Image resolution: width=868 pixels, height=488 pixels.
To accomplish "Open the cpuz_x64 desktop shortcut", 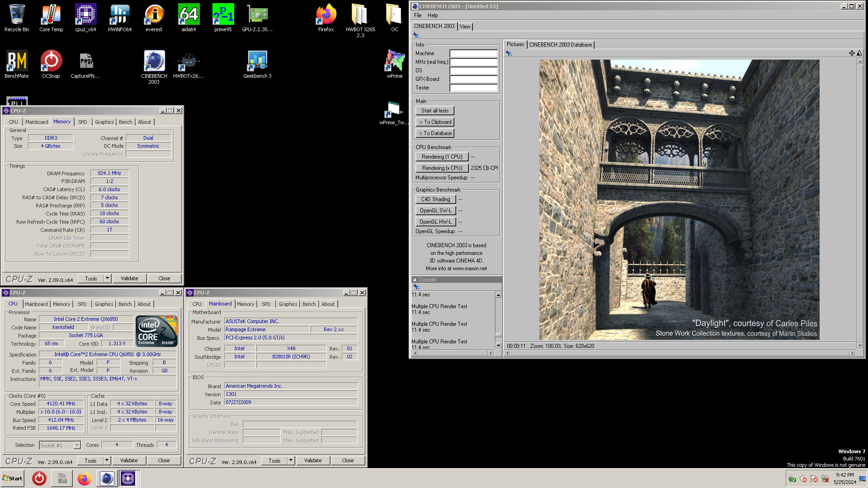I will (x=85, y=18).
